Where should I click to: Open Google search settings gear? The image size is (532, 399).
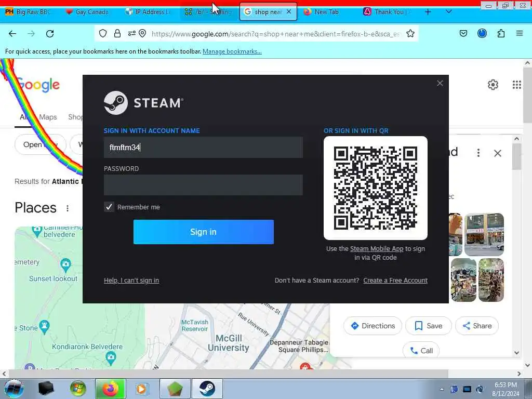coord(493,85)
